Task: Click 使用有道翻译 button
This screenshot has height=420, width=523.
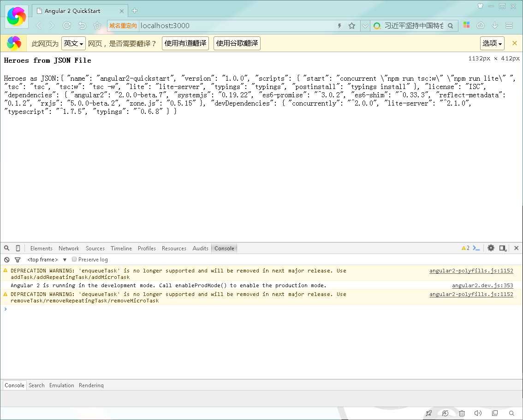Action: click(x=185, y=43)
